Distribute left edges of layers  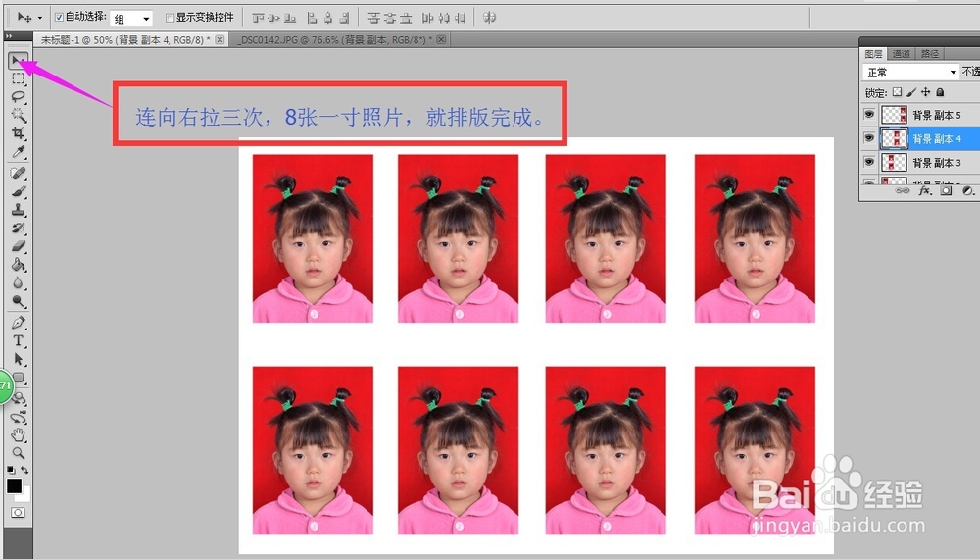pyautogui.click(x=428, y=18)
